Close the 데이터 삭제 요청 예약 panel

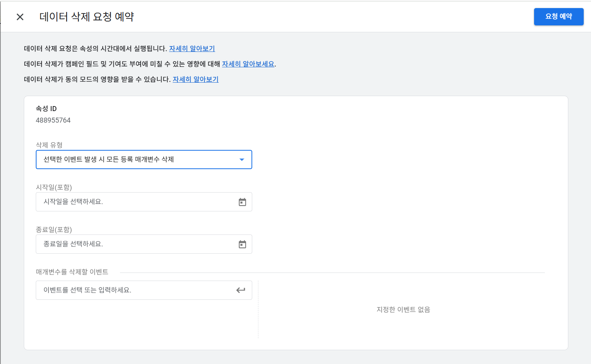[x=20, y=17]
